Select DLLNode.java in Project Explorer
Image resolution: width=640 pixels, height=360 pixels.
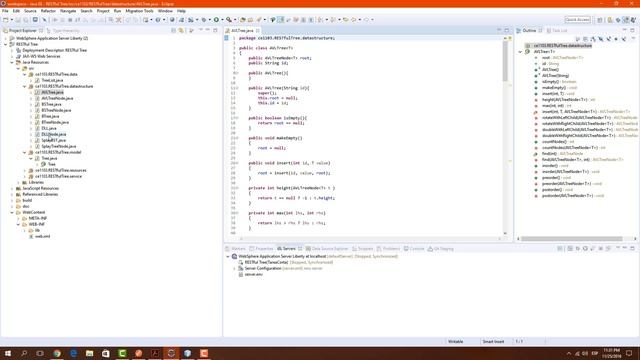point(53,134)
